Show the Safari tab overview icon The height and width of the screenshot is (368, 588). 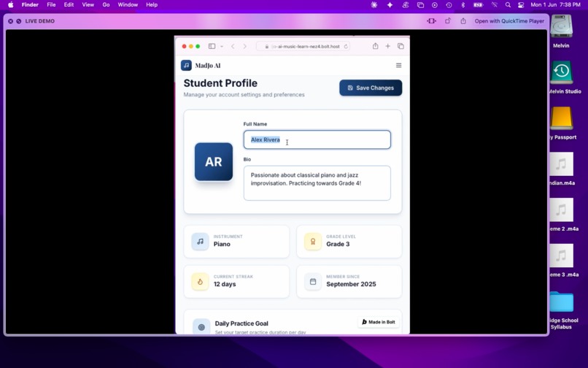coord(401,46)
